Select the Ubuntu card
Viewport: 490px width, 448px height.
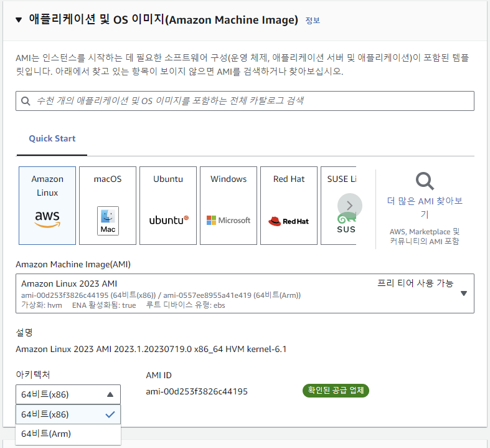tap(168, 206)
